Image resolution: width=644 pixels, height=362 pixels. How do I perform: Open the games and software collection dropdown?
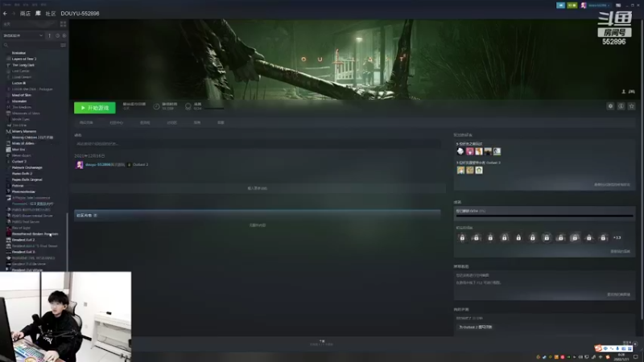(x=23, y=35)
